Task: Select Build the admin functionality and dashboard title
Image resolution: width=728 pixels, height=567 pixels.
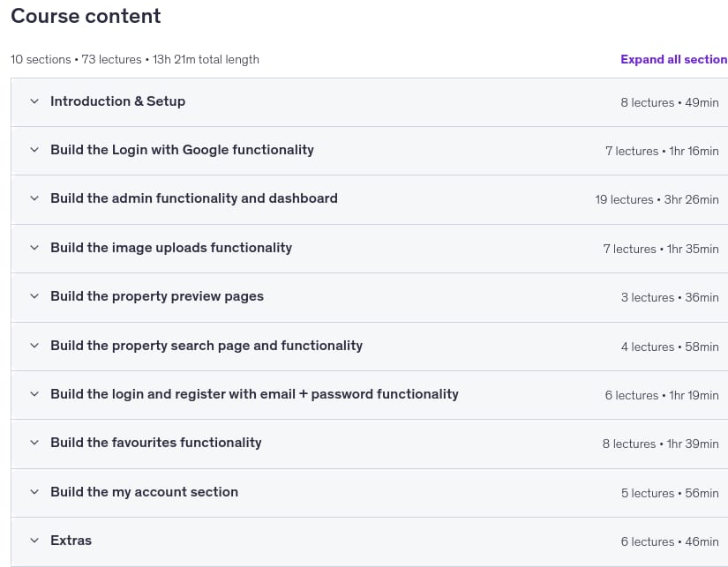Action: click(x=194, y=198)
